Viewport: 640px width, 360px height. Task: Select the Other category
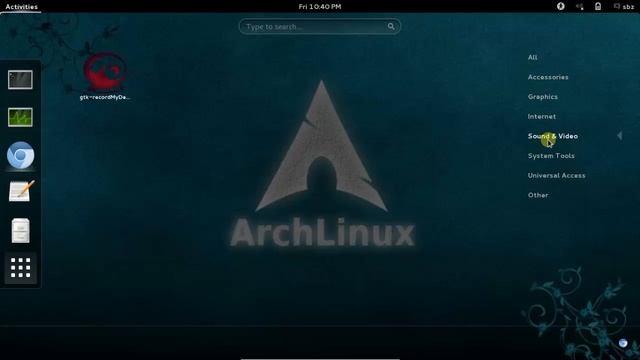pos(538,195)
